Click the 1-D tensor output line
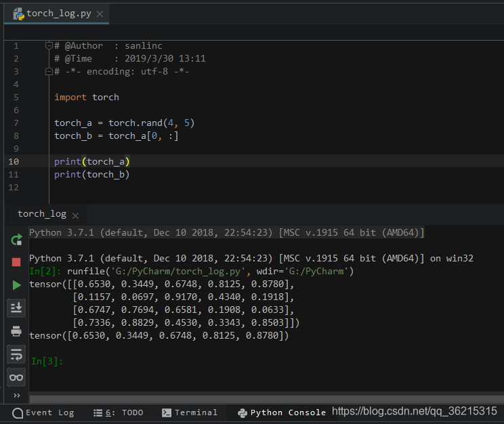The width and height of the screenshot is (504, 424). 159,335
